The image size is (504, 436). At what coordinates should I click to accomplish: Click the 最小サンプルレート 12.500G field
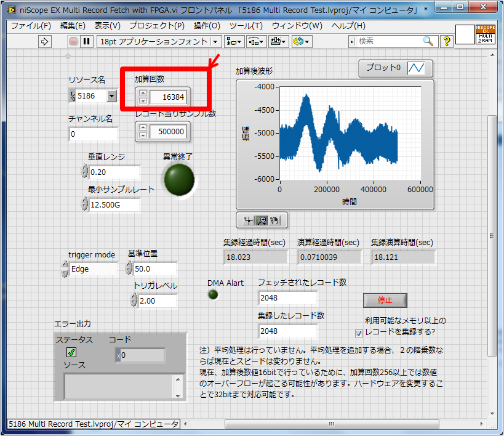pyautogui.click(x=114, y=204)
